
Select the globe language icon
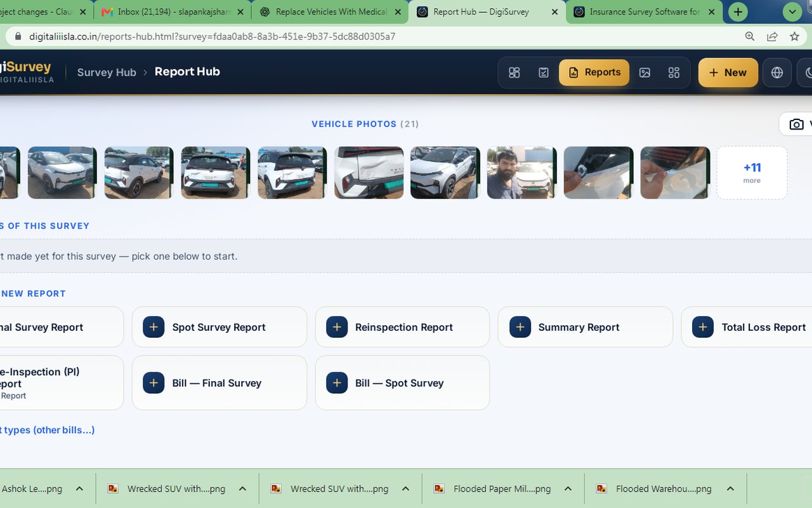point(777,72)
